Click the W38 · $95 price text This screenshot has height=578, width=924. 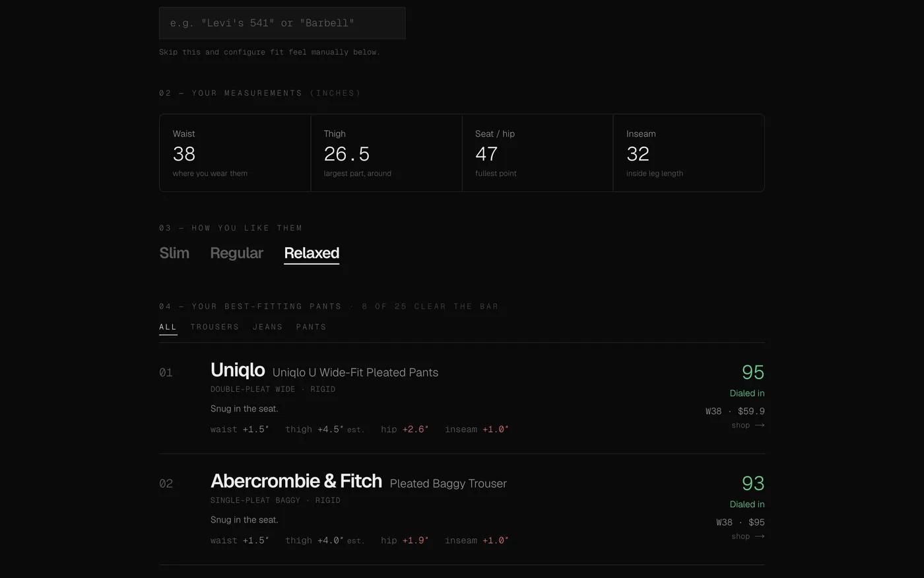(x=741, y=522)
